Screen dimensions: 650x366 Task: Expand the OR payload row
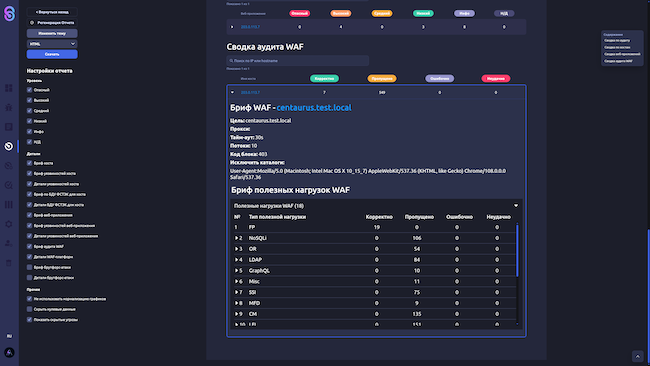(x=236, y=249)
